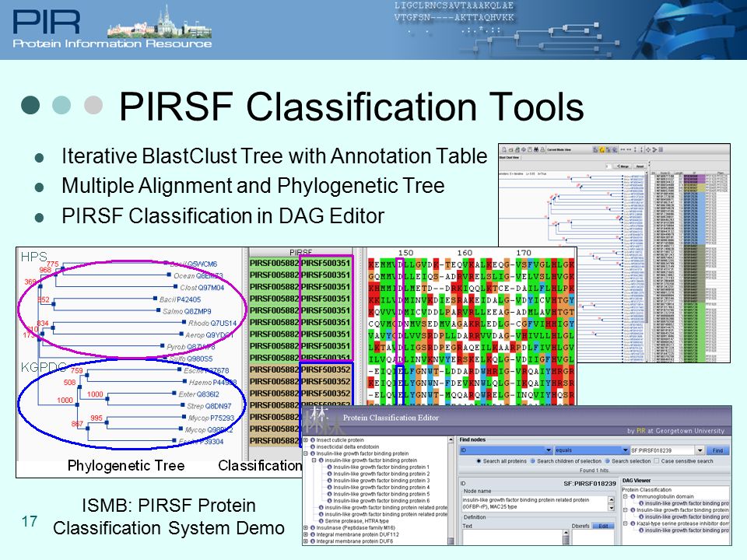
Task: Click the Salmo Q8ZMP9 leaf label
Action: [x=187, y=311]
